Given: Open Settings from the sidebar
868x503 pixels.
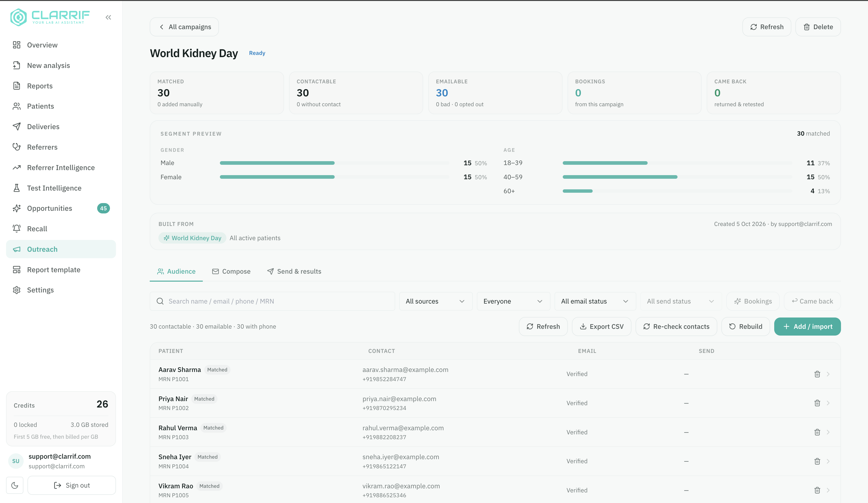Looking at the screenshot, I should point(61,290).
